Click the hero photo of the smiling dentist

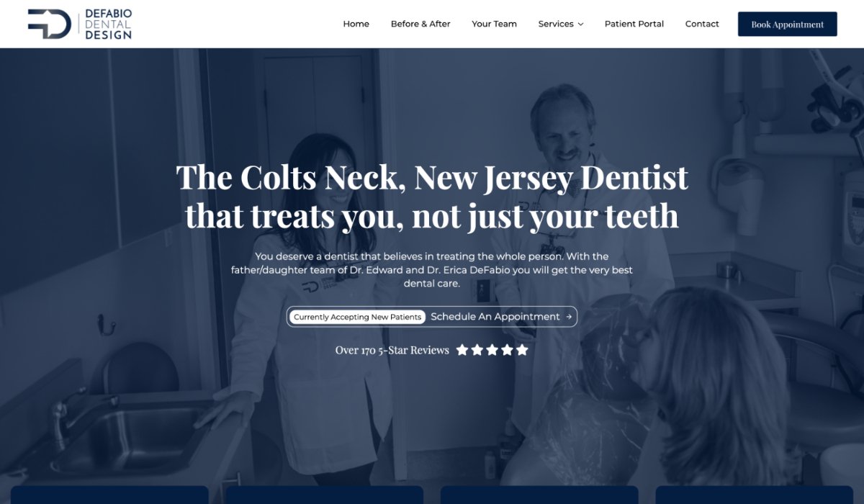pyautogui.click(x=563, y=128)
